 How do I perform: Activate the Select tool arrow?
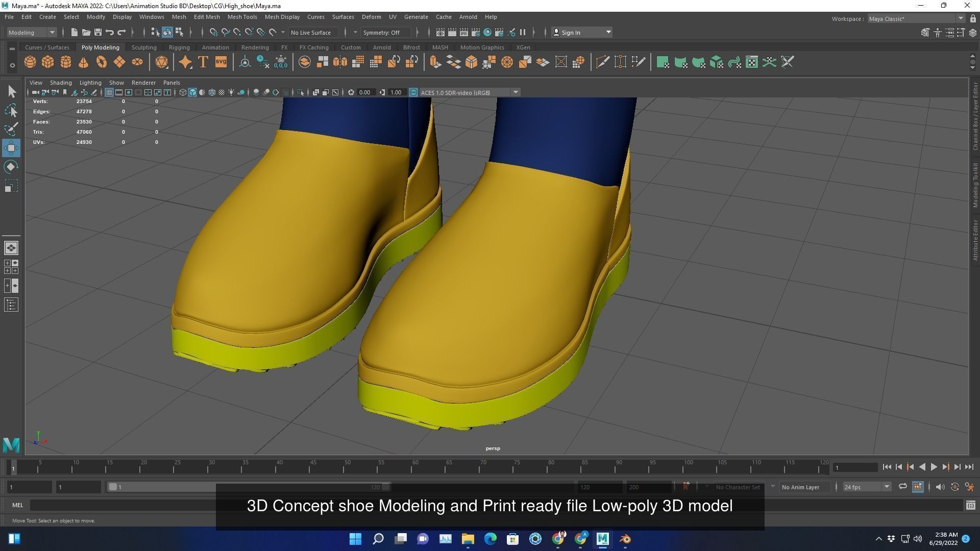pos(11,91)
